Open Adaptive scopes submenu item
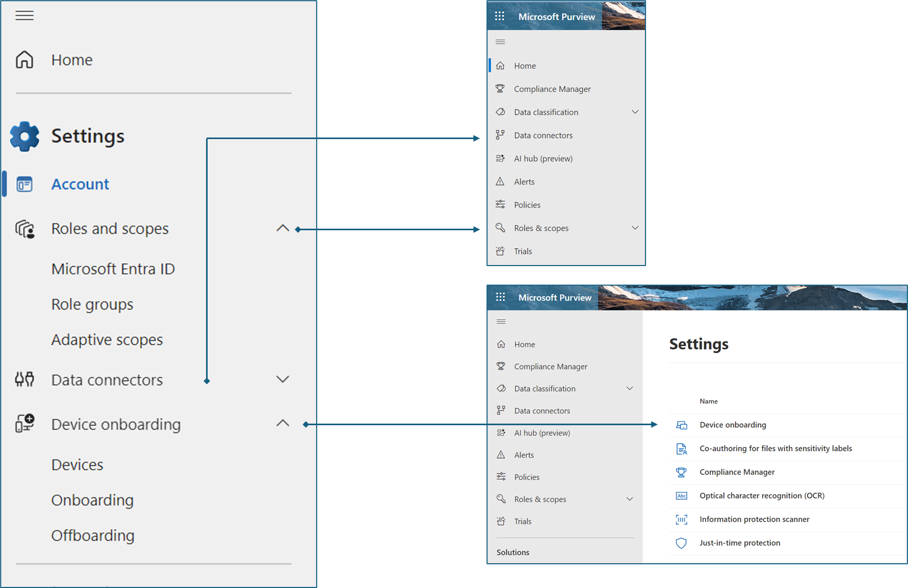 [107, 340]
